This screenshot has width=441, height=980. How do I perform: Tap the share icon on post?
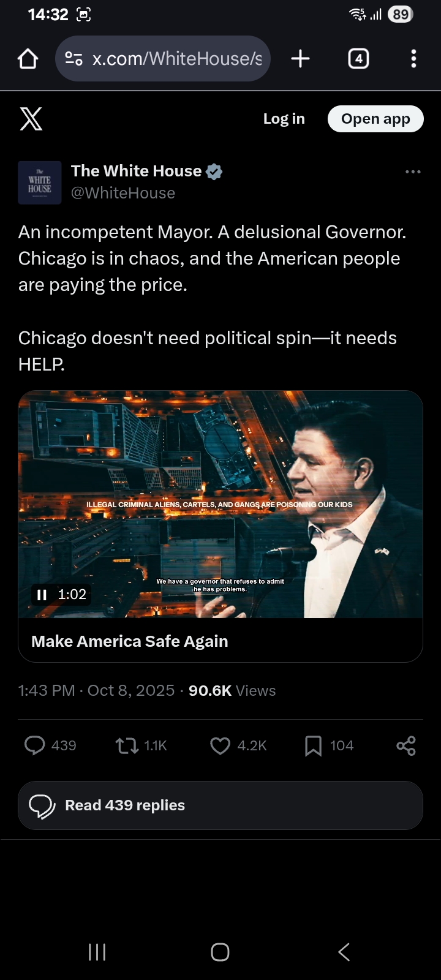405,745
